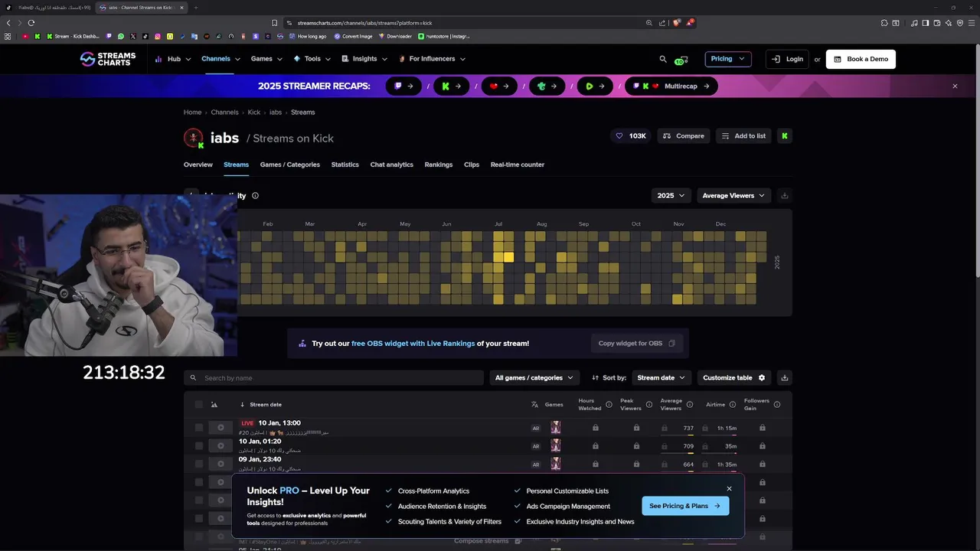980x551 pixels.
Task: Click Copy widget for OBS button
Action: tap(636, 344)
